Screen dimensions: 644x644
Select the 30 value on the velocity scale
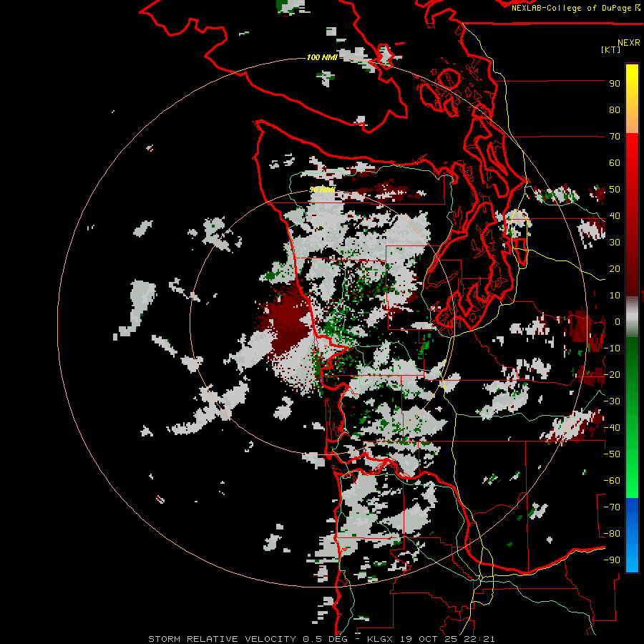[x=615, y=243]
